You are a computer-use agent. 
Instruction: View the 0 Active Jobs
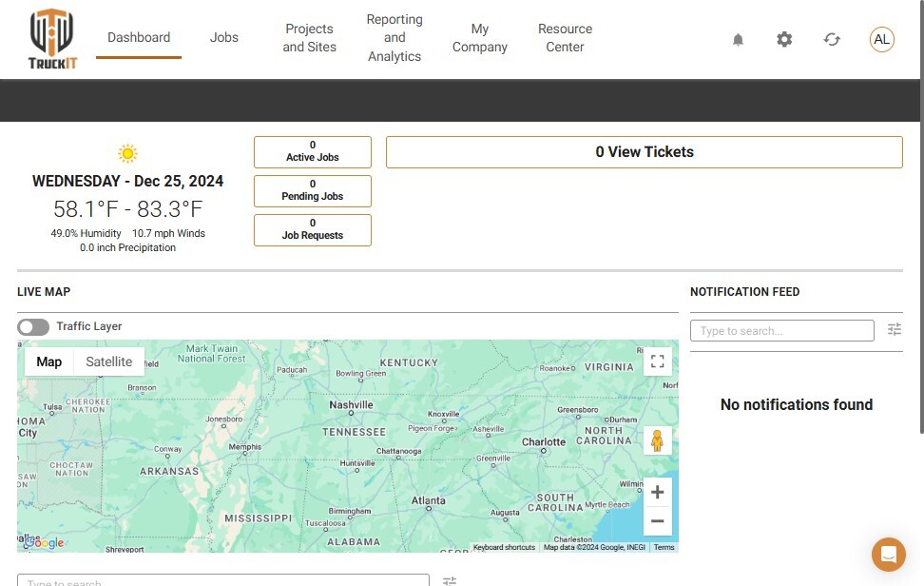(313, 152)
